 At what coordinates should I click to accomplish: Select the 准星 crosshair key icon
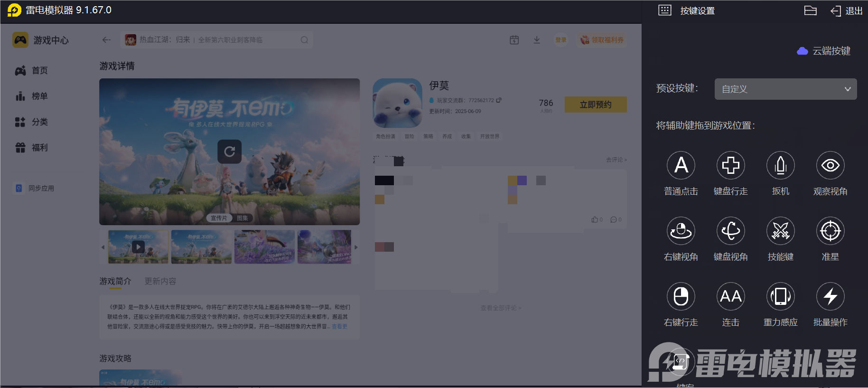pos(831,231)
